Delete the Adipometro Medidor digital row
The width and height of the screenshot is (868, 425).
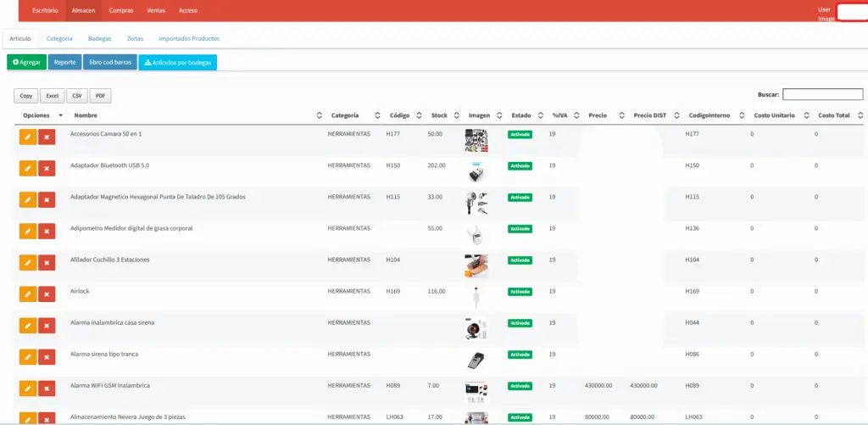point(47,232)
